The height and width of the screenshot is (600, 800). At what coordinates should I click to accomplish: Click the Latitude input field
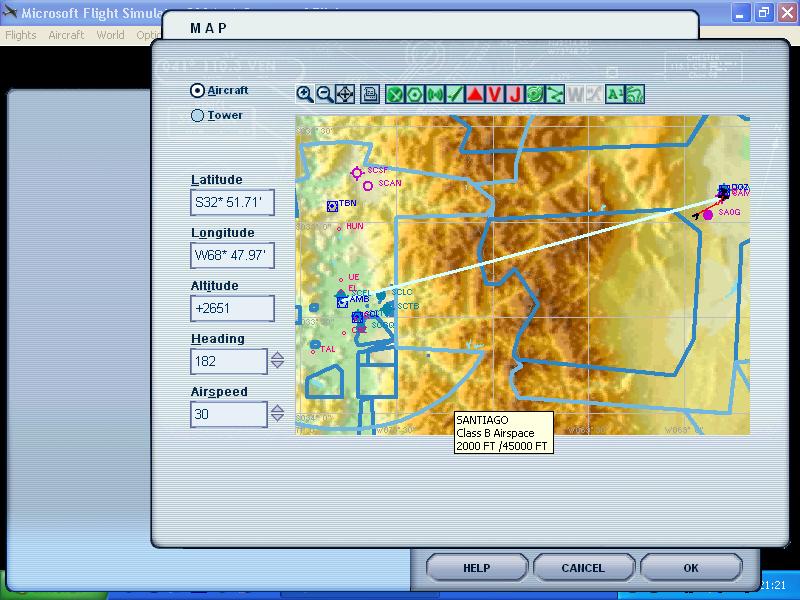(x=231, y=202)
